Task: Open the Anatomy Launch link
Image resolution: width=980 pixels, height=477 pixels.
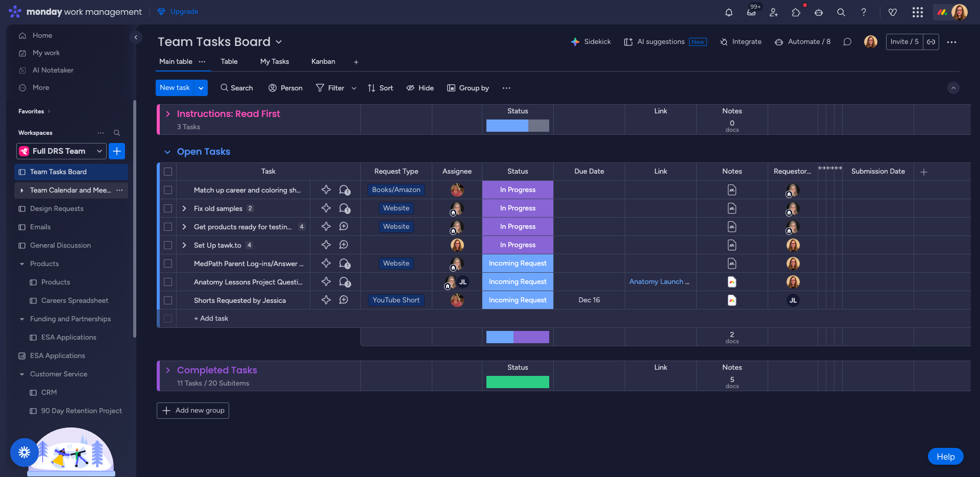Action: point(658,282)
